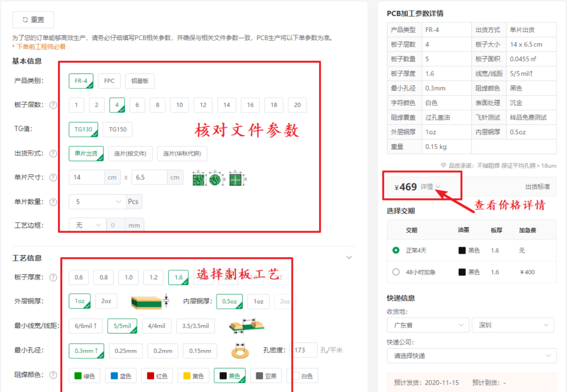
Task: Click the help icon beside 板子层数
Action: (53, 105)
